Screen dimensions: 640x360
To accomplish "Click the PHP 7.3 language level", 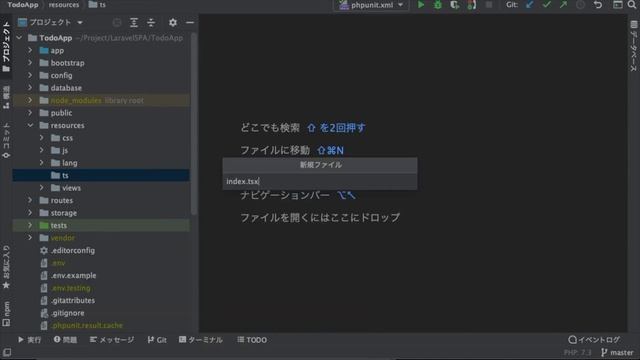I will pos(577,353).
